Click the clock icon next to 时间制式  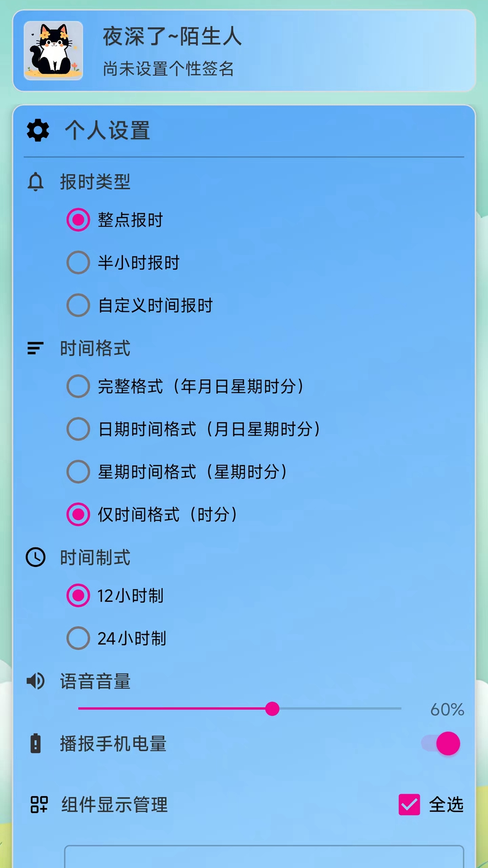pos(36,557)
